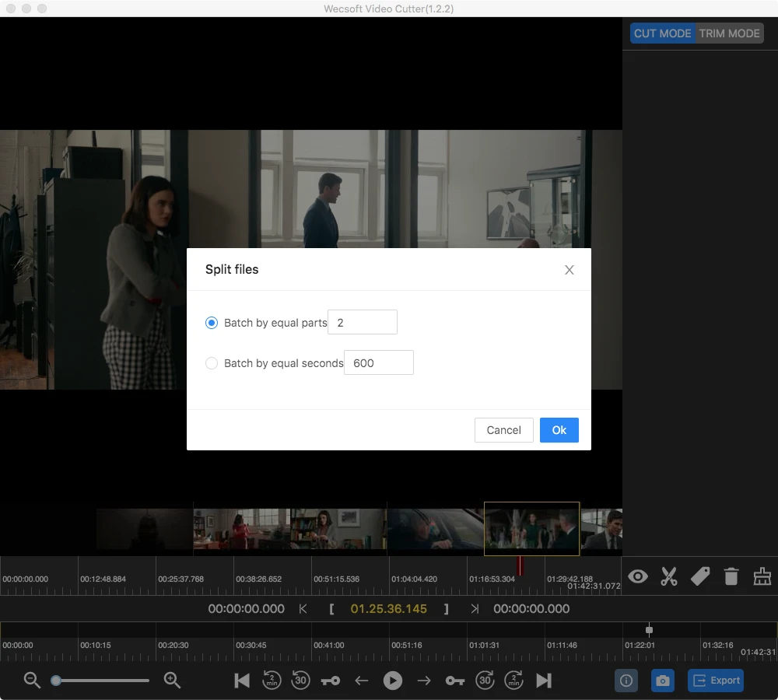Click the trash delete icon
778x700 pixels.
[731, 576]
